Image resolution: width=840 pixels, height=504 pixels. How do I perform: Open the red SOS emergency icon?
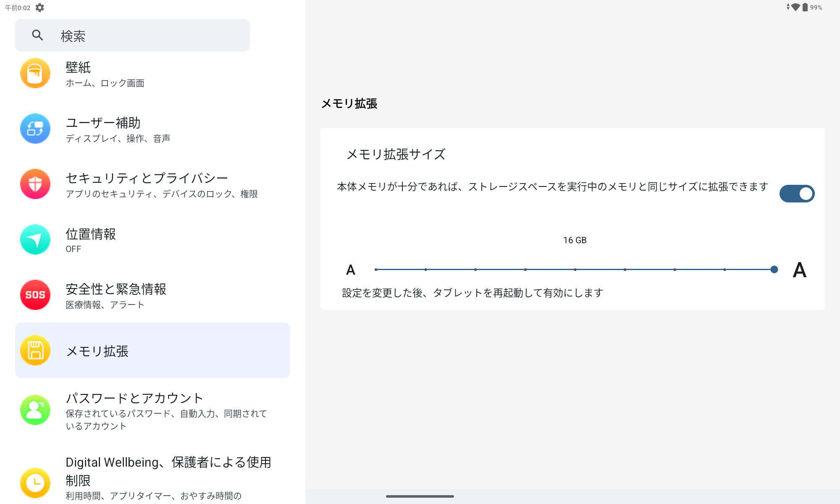[35, 295]
